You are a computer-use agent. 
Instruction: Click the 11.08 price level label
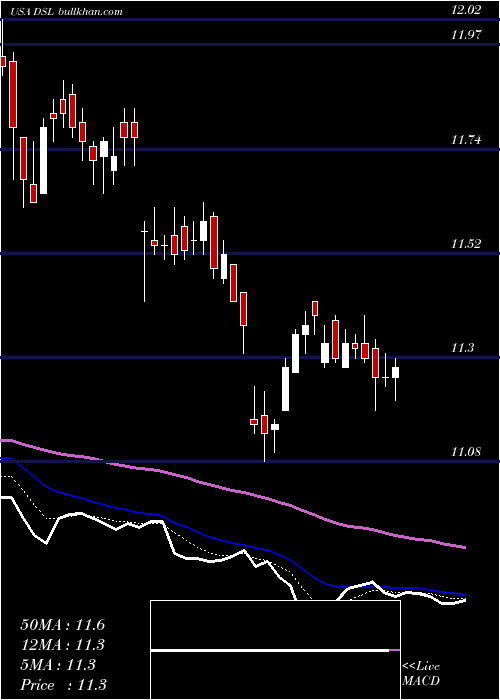pos(466,452)
